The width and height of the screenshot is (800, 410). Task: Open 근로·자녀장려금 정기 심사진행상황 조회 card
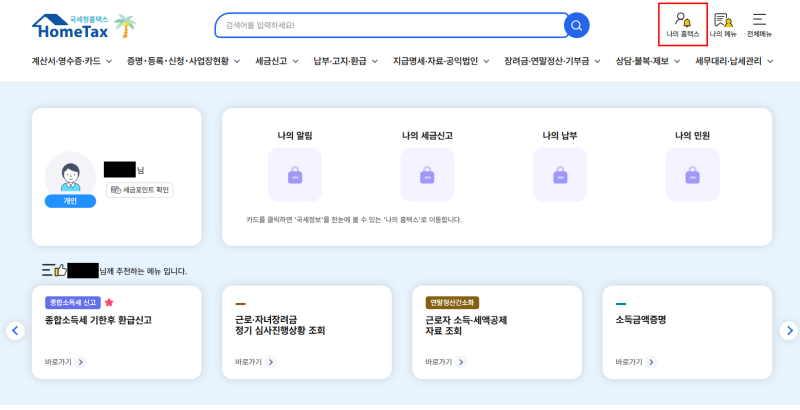307,332
